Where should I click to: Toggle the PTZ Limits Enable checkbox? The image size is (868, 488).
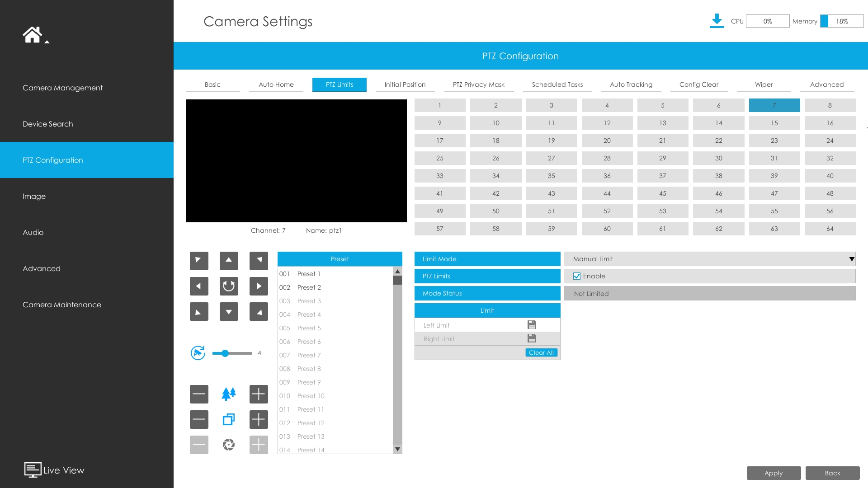(577, 276)
